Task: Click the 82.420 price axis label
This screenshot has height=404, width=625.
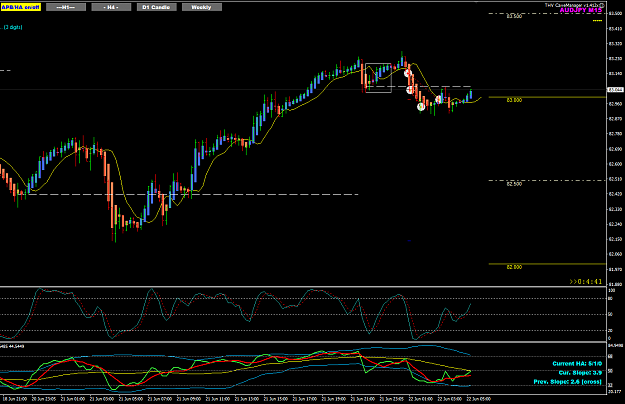Action: pos(615,194)
